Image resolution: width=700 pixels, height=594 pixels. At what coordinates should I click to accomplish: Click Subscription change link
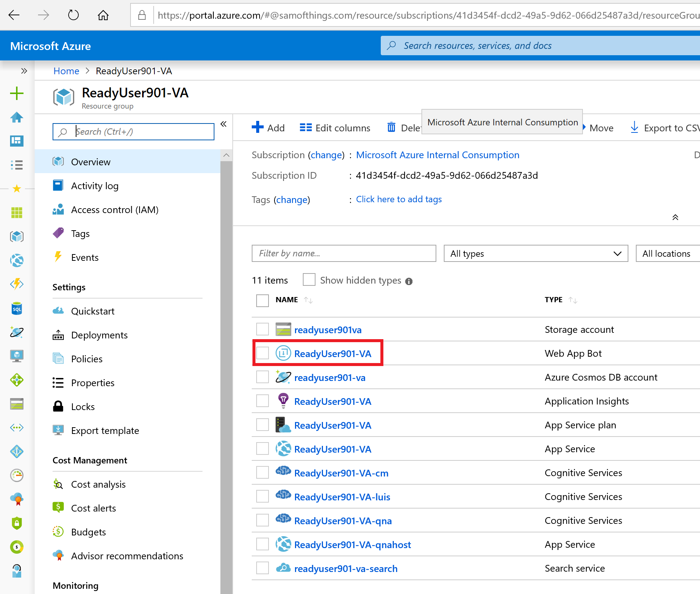[326, 155]
